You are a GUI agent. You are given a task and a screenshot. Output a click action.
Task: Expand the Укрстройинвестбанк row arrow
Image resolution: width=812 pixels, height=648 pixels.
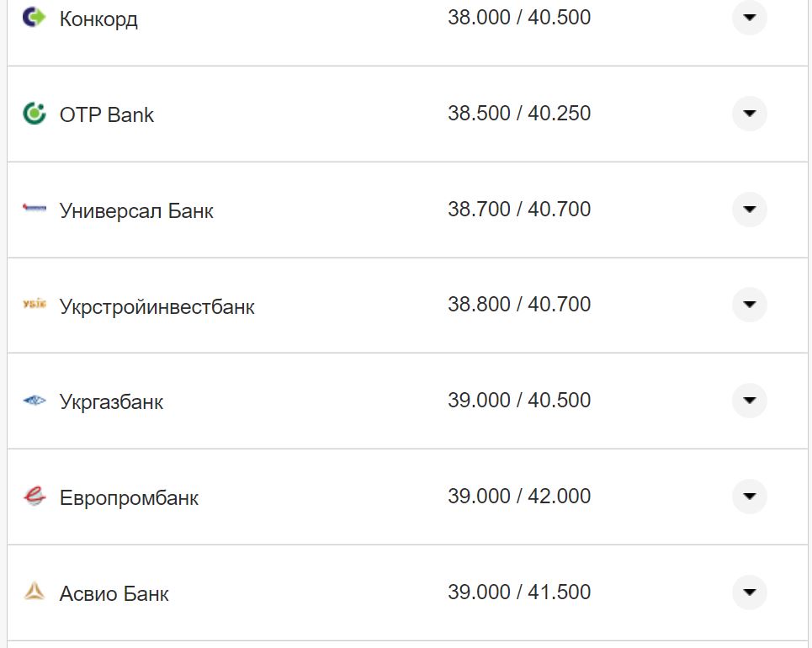pos(749,305)
